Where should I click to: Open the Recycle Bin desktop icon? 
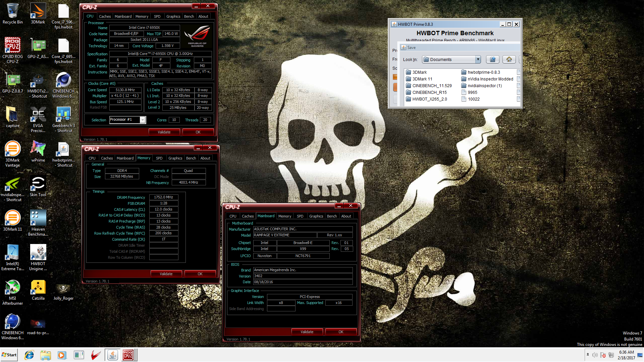pyautogui.click(x=13, y=14)
